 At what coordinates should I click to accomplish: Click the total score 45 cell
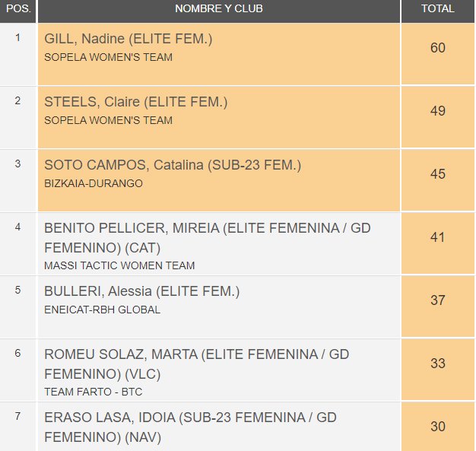point(437,174)
